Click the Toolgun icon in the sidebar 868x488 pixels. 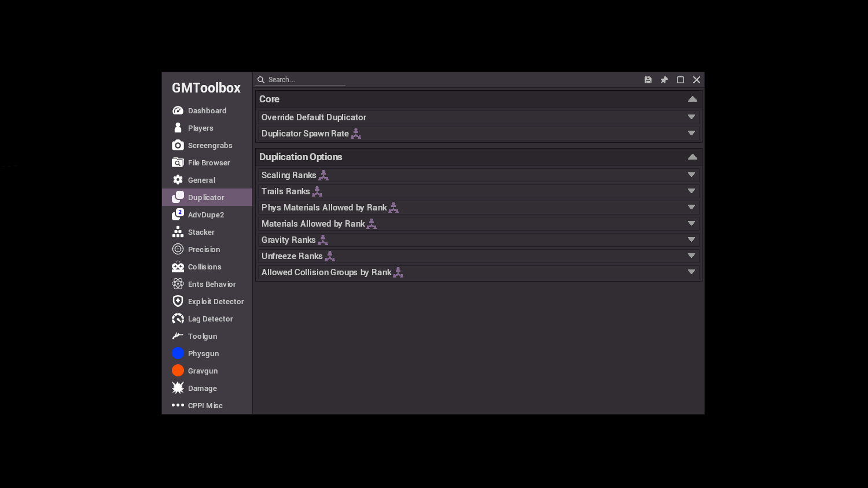[178, 336]
